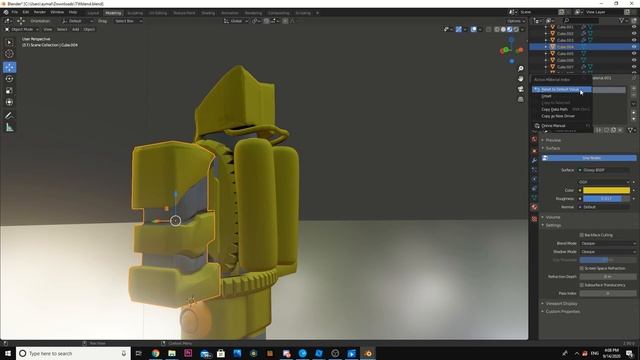Open the Blend Mode dropdown
Image resolution: width=640 pixels, height=360 pixels.
click(608, 243)
